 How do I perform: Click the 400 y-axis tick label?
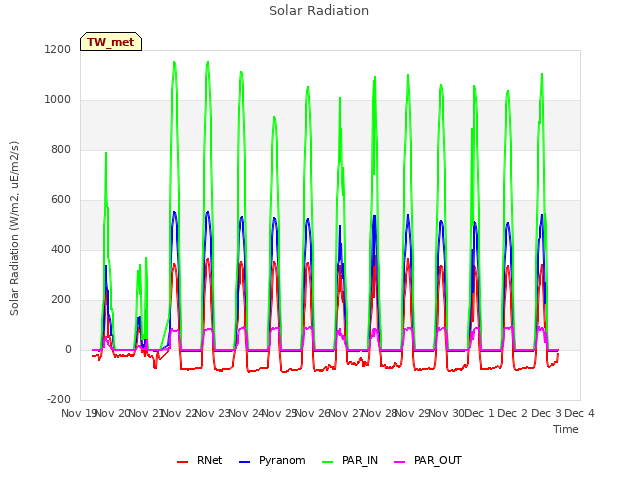click(61, 249)
